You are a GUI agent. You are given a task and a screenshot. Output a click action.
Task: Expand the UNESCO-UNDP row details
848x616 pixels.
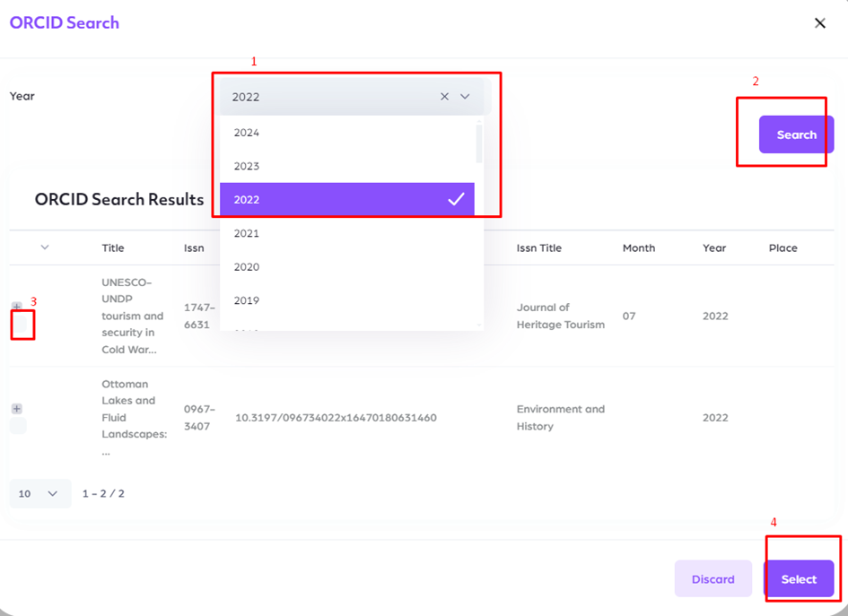coord(17,307)
